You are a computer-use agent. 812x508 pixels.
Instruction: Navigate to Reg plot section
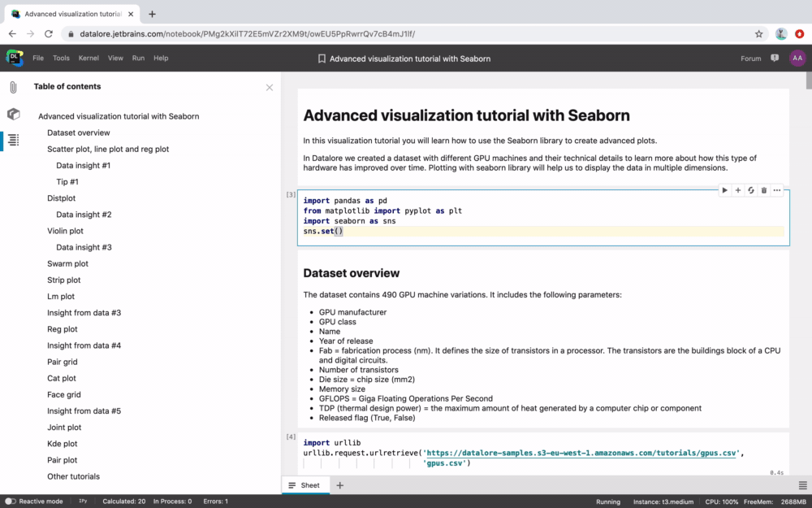63,329
